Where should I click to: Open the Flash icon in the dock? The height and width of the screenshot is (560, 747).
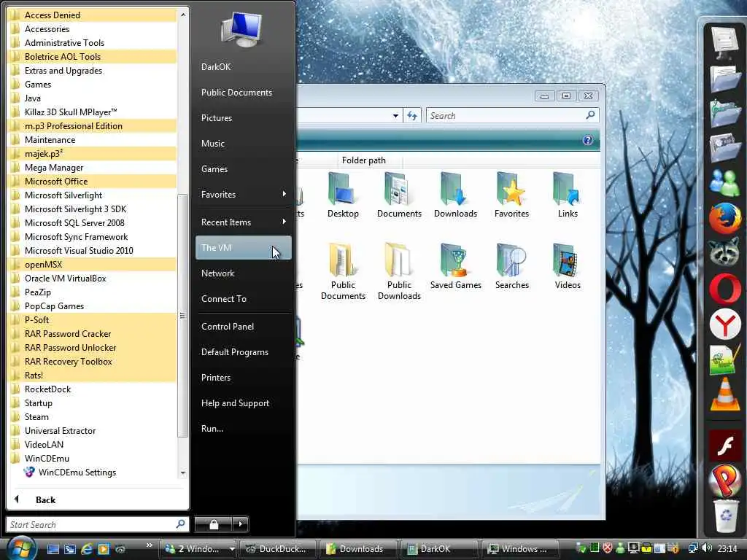pyautogui.click(x=724, y=446)
